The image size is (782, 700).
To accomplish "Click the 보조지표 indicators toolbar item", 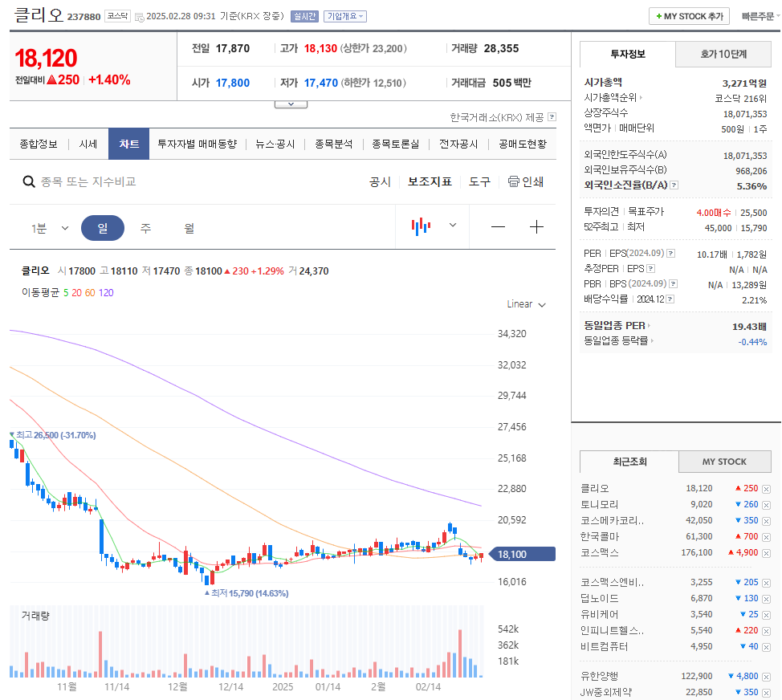I will click(430, 182).
